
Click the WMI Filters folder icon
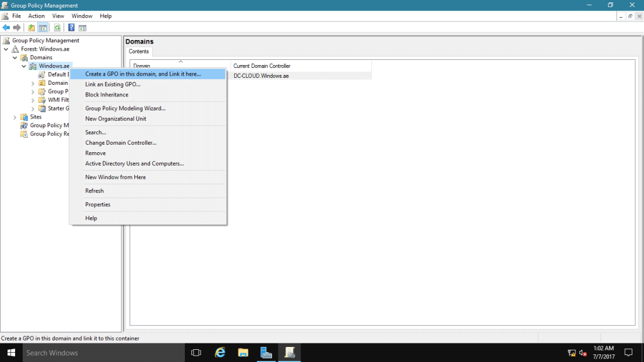(42, 100)
